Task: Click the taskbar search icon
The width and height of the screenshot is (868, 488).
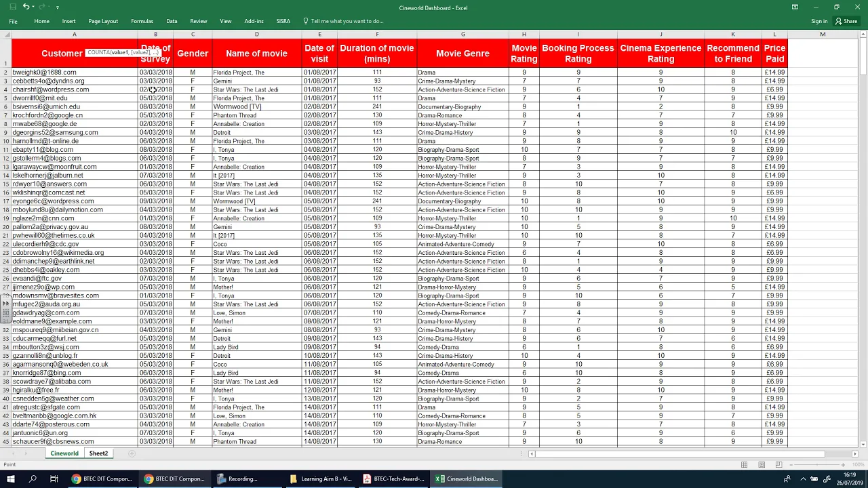Action: 33,479
